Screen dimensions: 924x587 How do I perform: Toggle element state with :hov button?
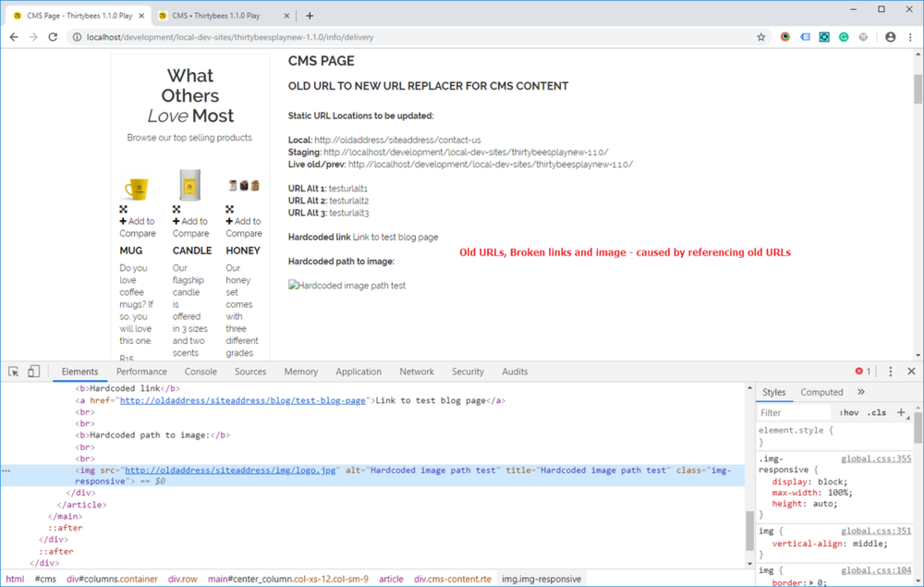(x=849, y=412)
